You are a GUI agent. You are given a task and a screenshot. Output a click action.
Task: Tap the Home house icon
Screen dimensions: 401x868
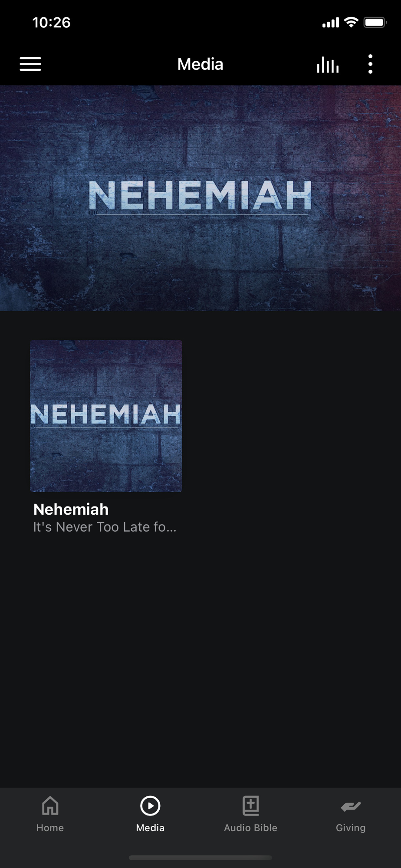pyautogui.click(x=50, y=806)
